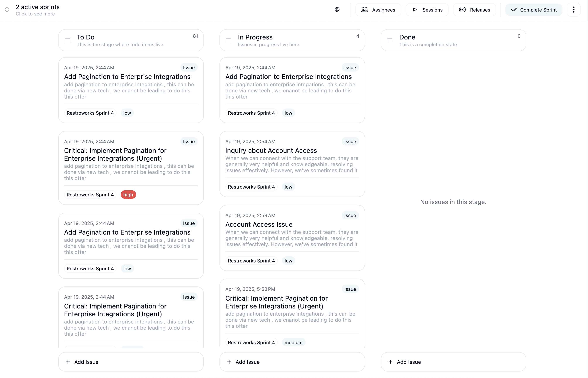Open the three-dot more options menu
This screenshot has height=378, width=588.
click(x=573, y=10)
